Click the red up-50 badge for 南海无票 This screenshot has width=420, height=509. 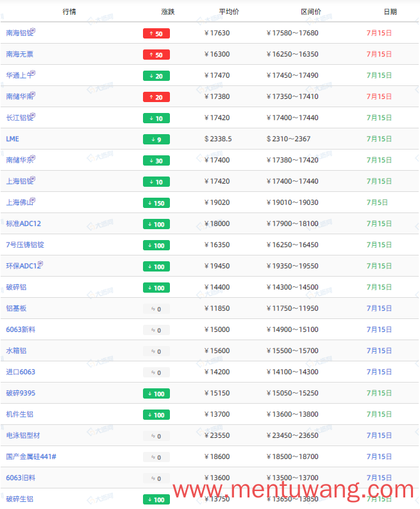[x=156, y=55]
